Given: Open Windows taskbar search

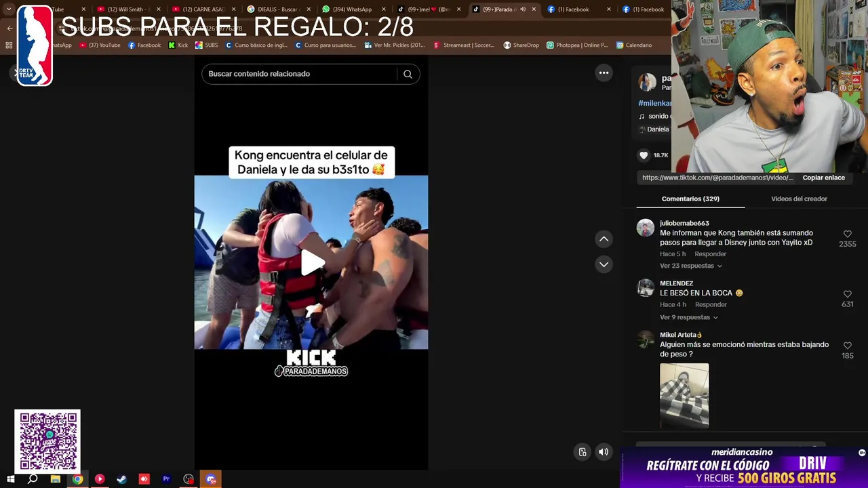Looking at the screenshot, I should point(33,479).
